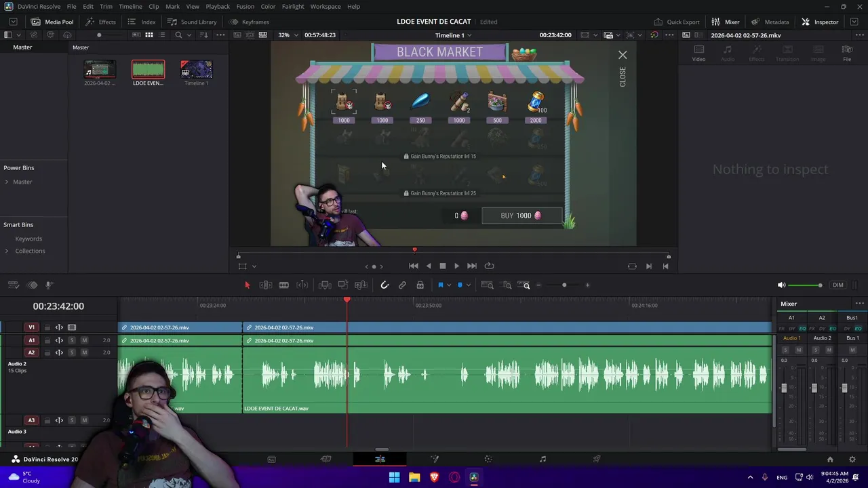Screen dimensions: 868x488
Task: Open the Index panel
Action: point(142,22)
